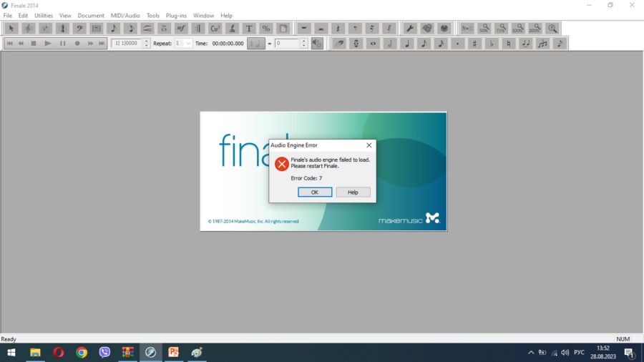Increment the measure counter stepper

[x=147, y=41]
